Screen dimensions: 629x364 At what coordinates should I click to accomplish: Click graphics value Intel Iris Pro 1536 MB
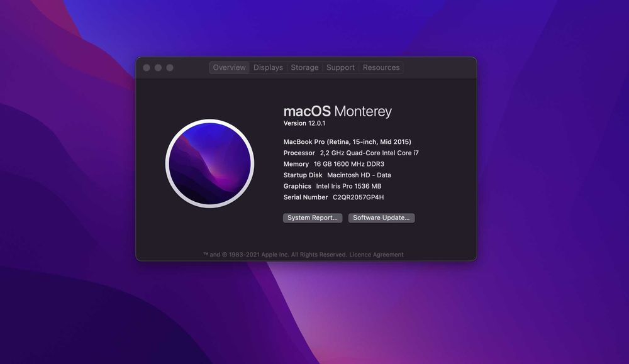(348, 186)
